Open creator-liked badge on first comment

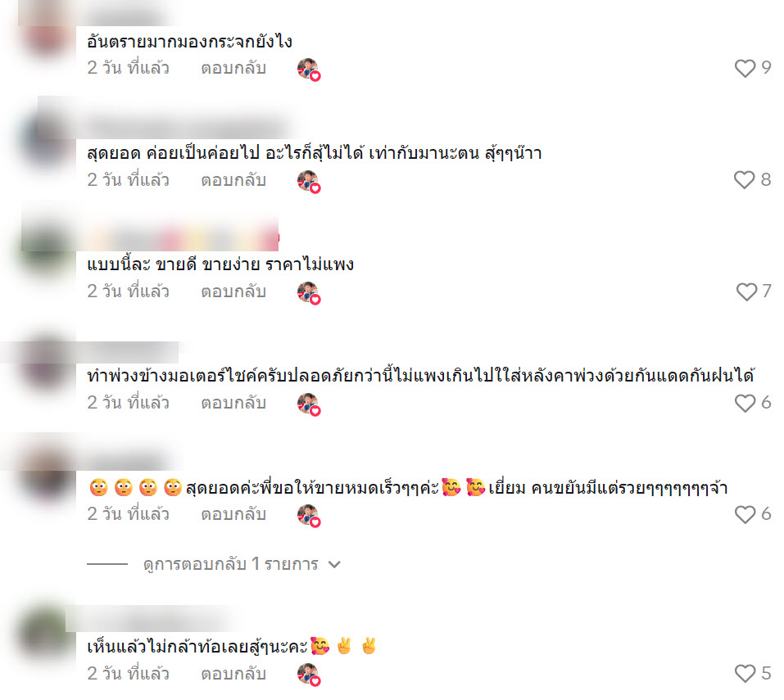point(309,69)
